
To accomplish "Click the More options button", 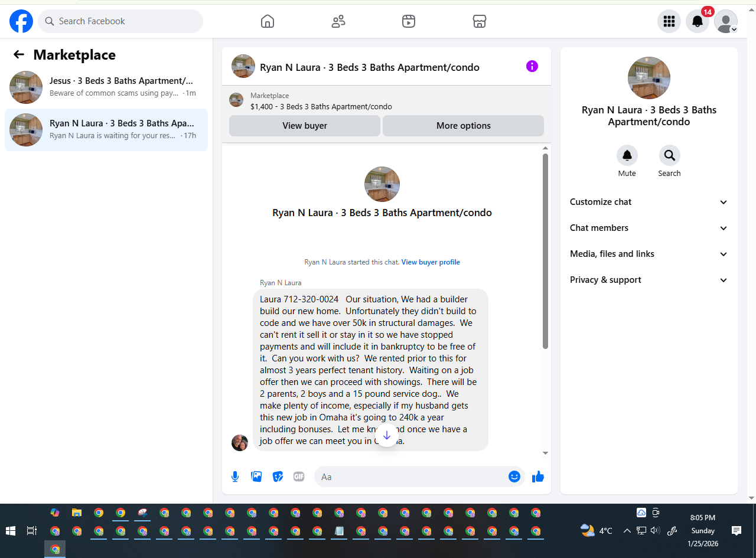I will click(x=463, y=126).
